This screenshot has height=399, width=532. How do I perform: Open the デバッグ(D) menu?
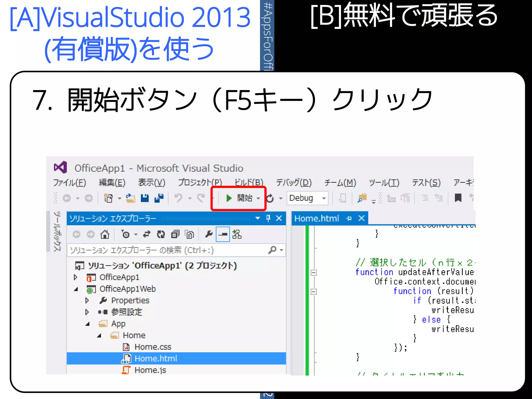click(x=294, y=183)
